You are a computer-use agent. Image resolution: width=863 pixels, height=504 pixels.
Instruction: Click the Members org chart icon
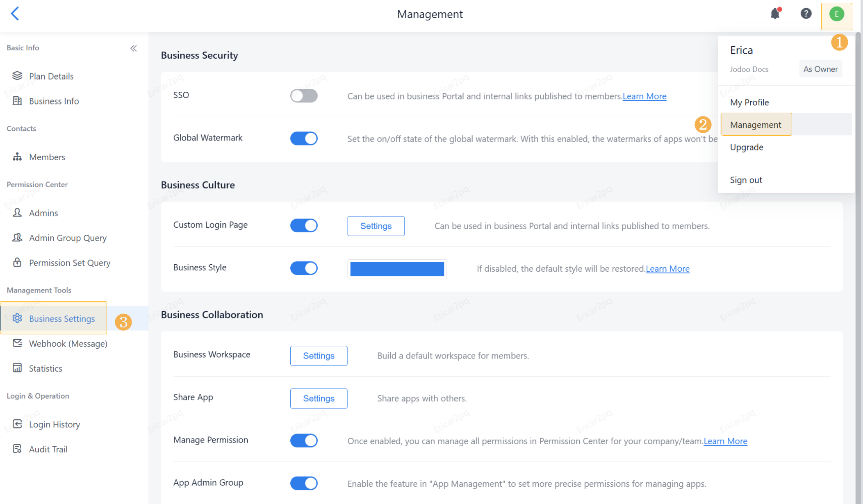coord(17,157)
